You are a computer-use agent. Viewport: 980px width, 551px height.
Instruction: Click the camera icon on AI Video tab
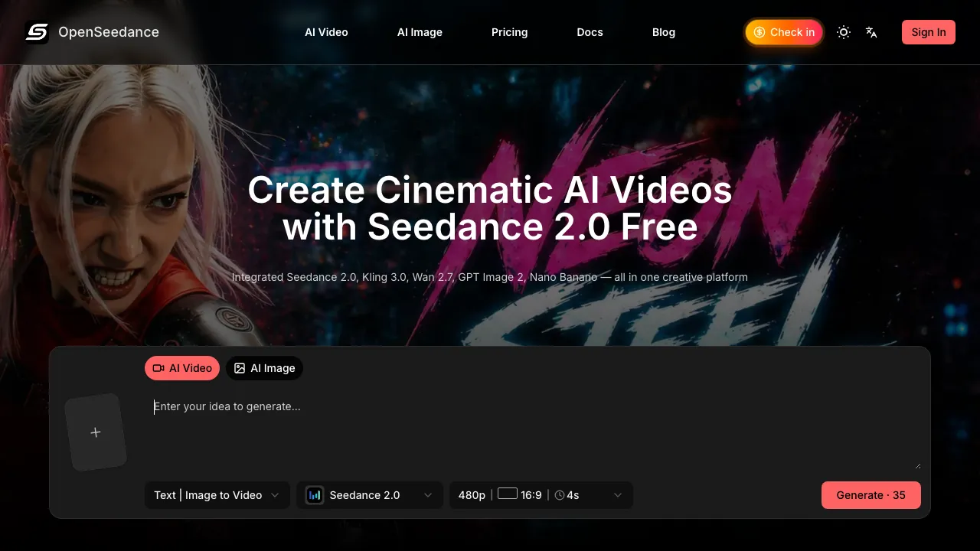tap(158, 368)
